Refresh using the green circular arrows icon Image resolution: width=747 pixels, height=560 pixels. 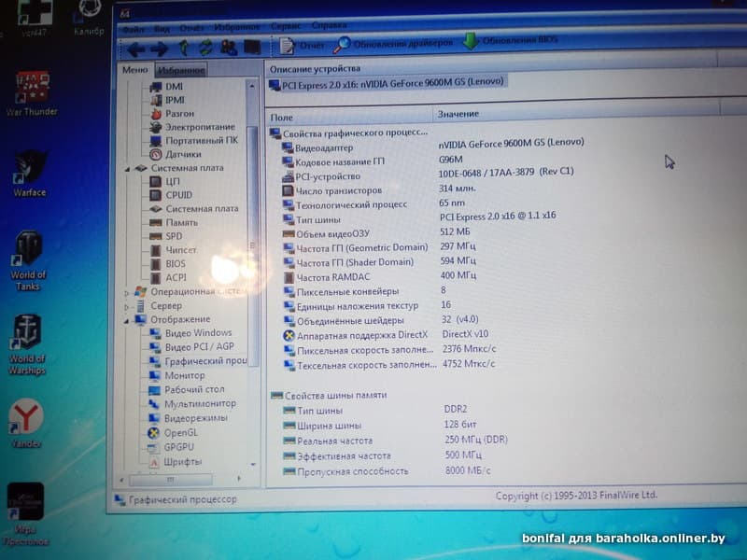click(205, 48)
